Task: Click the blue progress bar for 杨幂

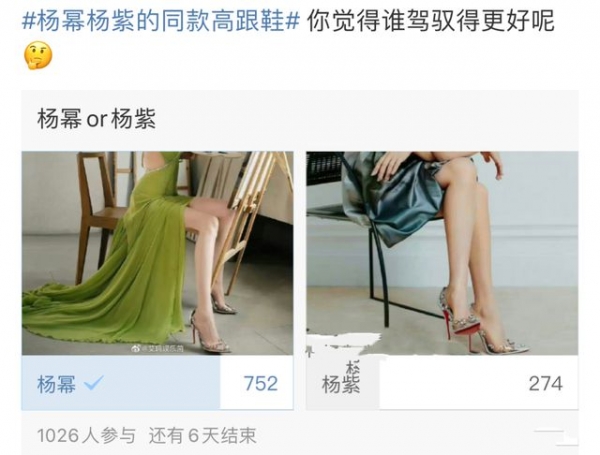Action: point(121,383)
